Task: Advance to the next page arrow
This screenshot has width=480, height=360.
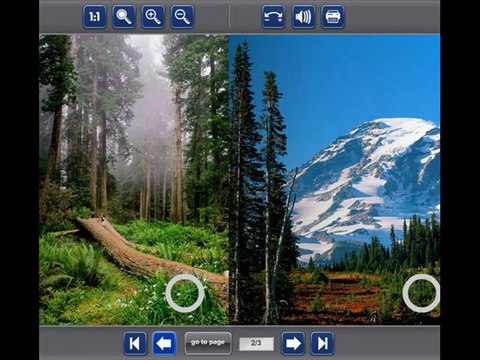Action: (293, 343)
